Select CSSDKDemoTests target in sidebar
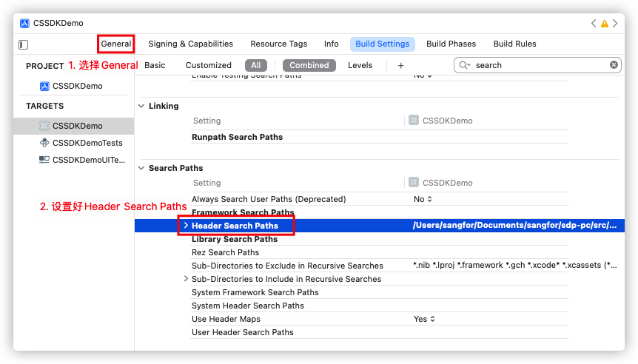638x364 pixels. coord(87,143)
